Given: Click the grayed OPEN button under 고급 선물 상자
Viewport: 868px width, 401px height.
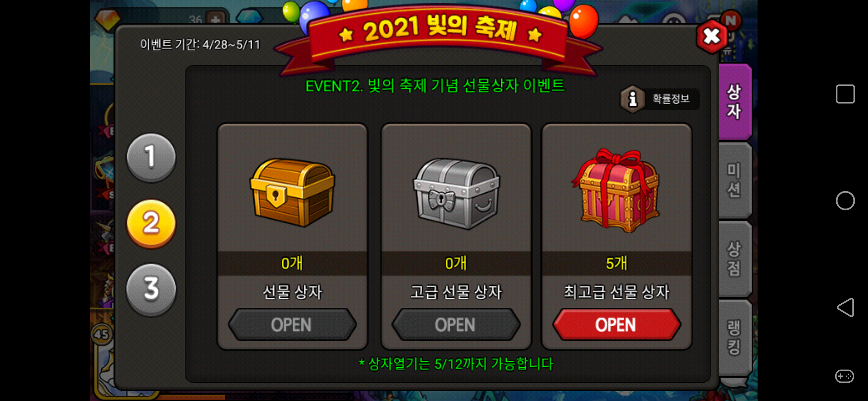Looking at the screenshot, I should pyautogui.click(x=456, y=324).
